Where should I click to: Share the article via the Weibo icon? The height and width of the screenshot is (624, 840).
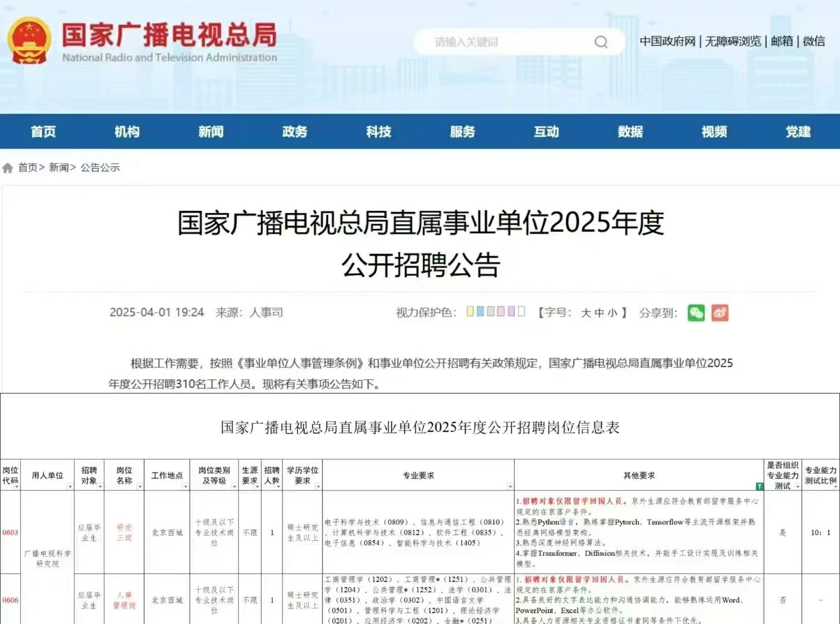(720, 313)
